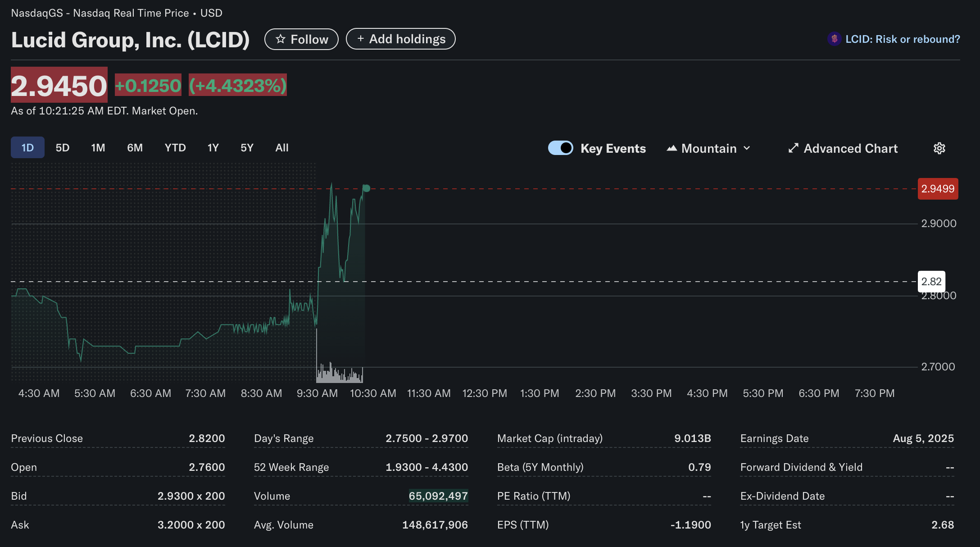Viewport: 980px width, 547px height.
Task: Click the price change +0.1250
Action: [148, 85]
